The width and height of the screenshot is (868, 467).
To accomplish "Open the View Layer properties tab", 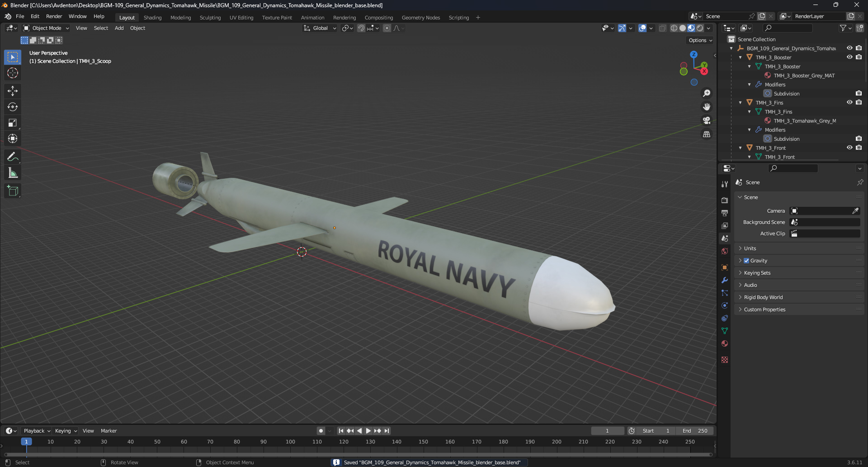I will click(725, 225).
